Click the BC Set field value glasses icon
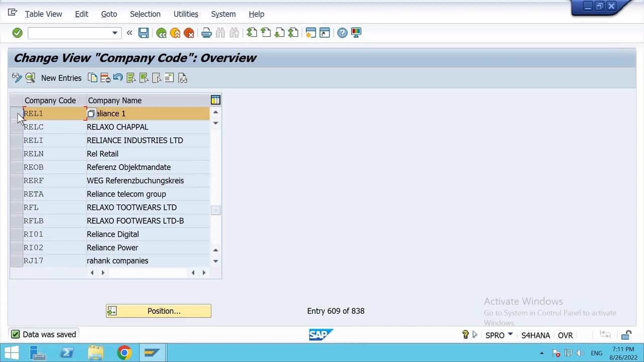The height and width of the screenshot is (362, 644). (x=183, y=78)
